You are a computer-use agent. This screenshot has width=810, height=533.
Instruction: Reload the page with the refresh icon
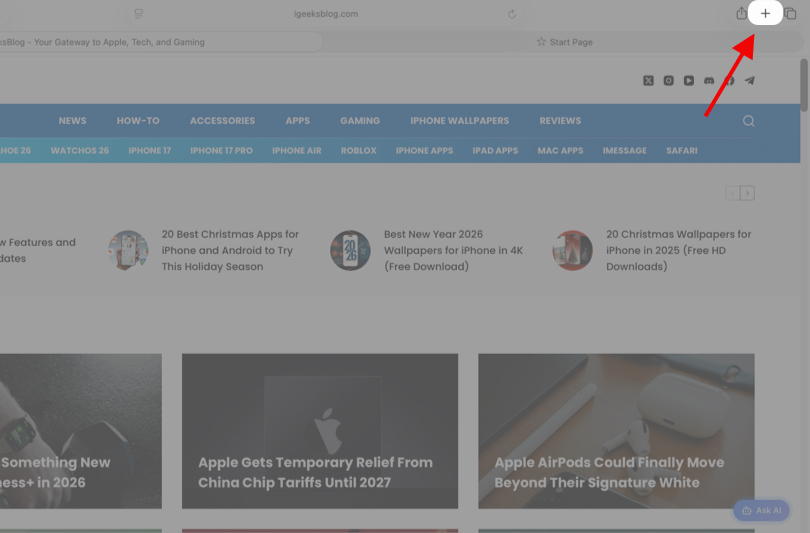pyautogui.click(x=512, y=14)
